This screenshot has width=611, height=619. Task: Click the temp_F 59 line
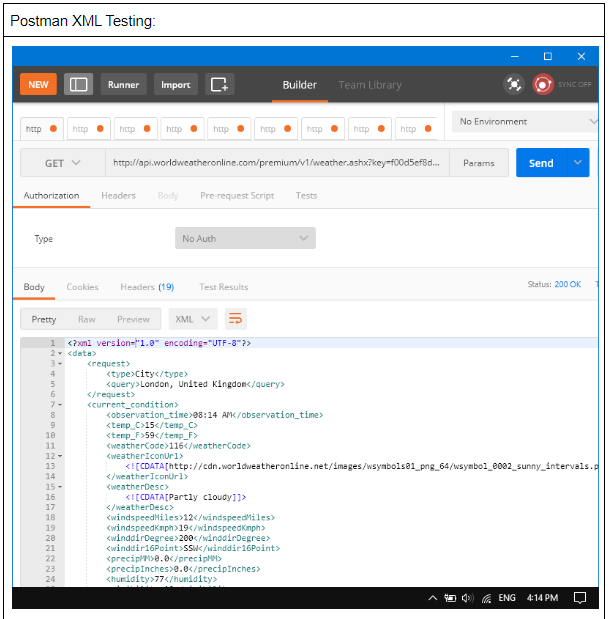tap(152, 435)
